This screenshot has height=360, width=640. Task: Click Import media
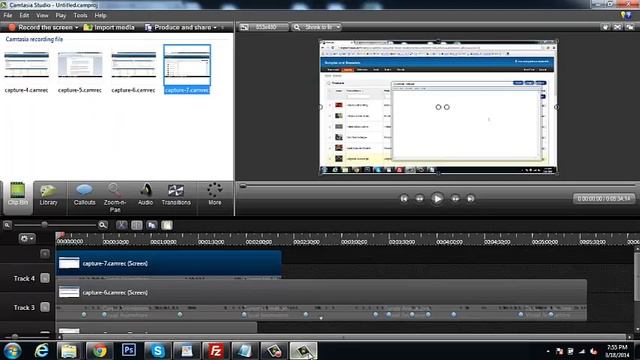click(x=109, y=27)
